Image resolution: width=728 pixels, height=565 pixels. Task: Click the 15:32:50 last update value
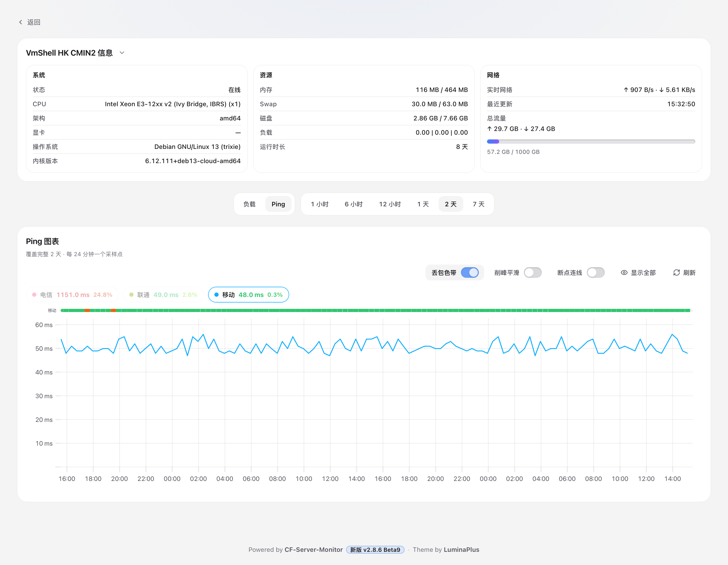(681, 104)
